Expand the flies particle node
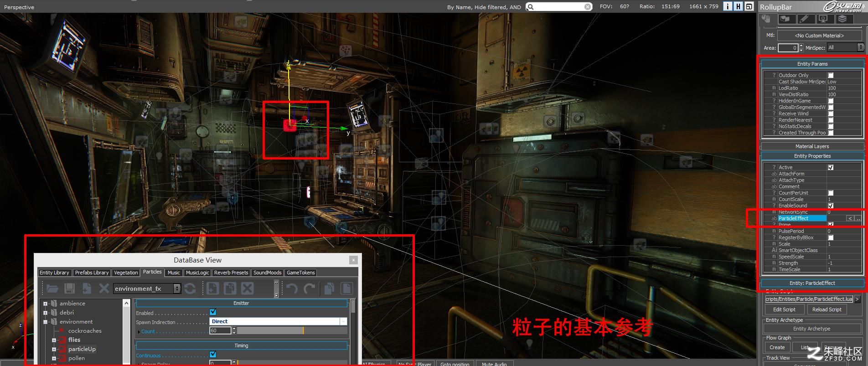 point(54,340)
